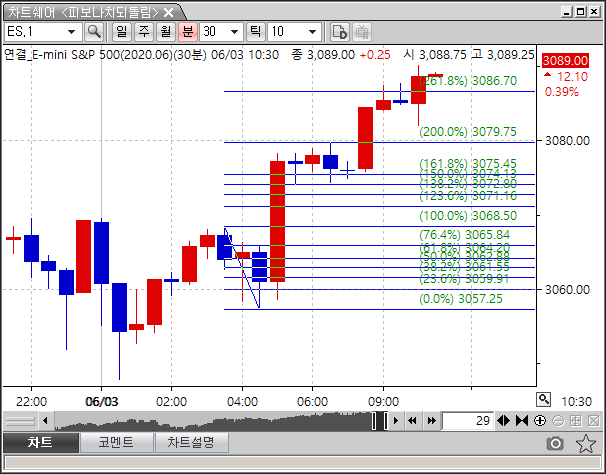Click the printer-style toolbar icon beside copy
Screen dimensions: 606x474
359,32
